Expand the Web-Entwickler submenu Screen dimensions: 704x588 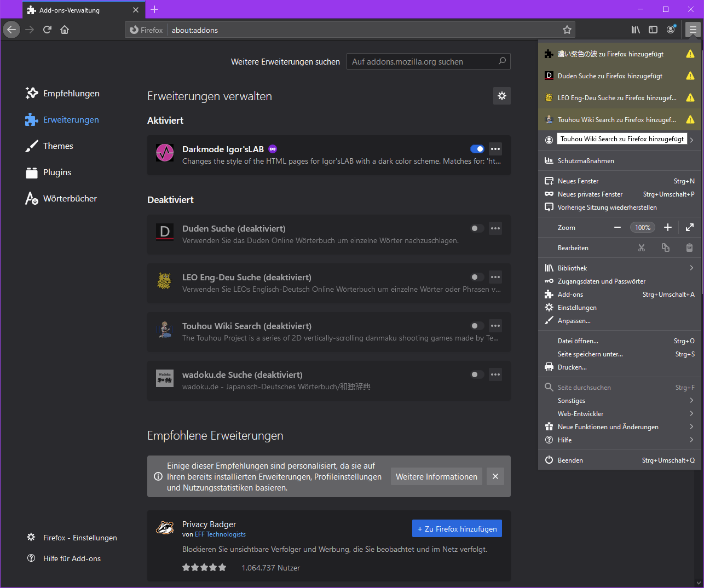pos(620,414)
